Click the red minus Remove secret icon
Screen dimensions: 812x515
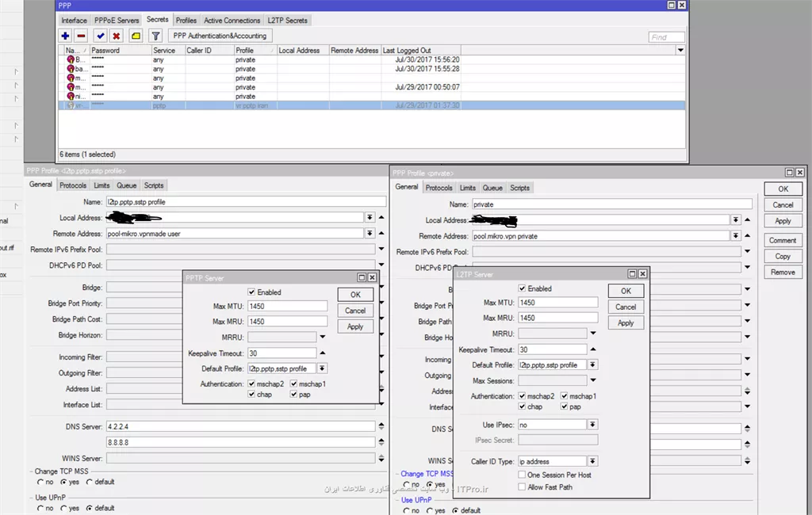(82, 36)
